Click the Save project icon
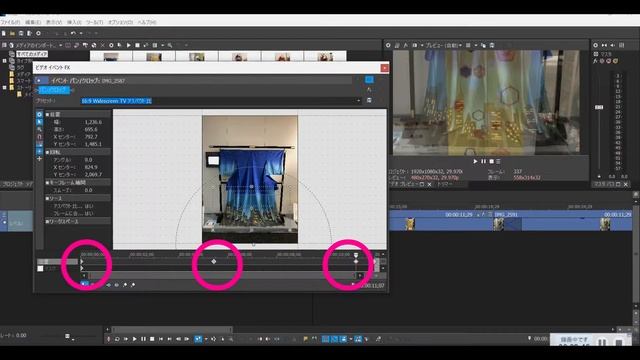Viewport: 640px width, 360px height. click(x=21, y=33)
